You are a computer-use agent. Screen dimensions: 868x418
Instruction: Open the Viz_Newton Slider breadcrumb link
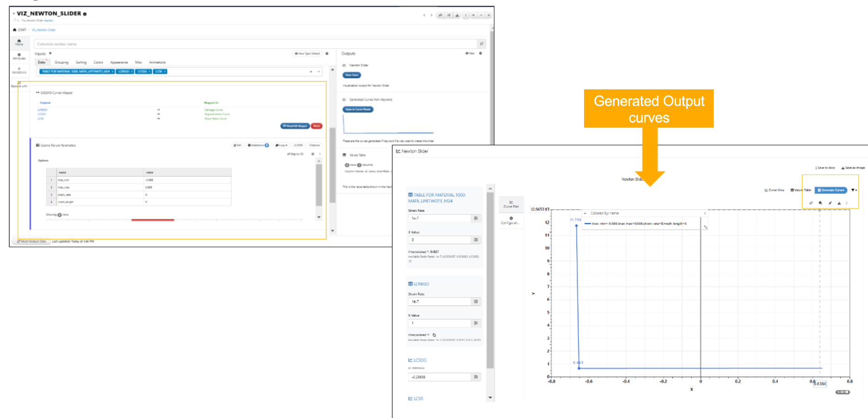click(43, 30)
